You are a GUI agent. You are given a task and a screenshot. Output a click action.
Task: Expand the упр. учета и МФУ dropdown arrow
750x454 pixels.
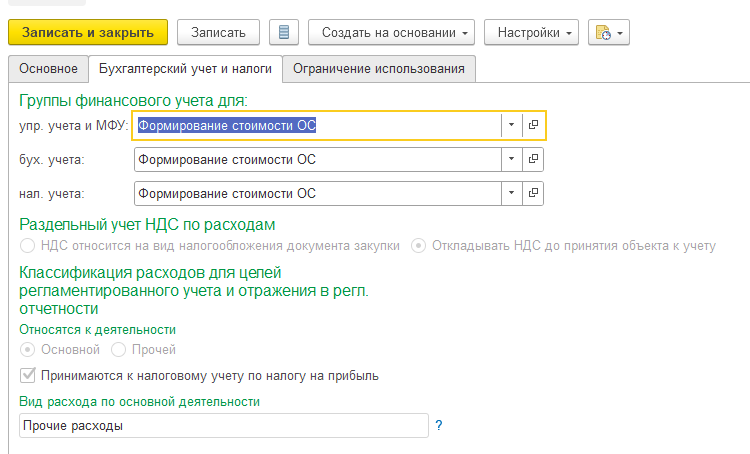pyautogui.click(x=511, y=125)
